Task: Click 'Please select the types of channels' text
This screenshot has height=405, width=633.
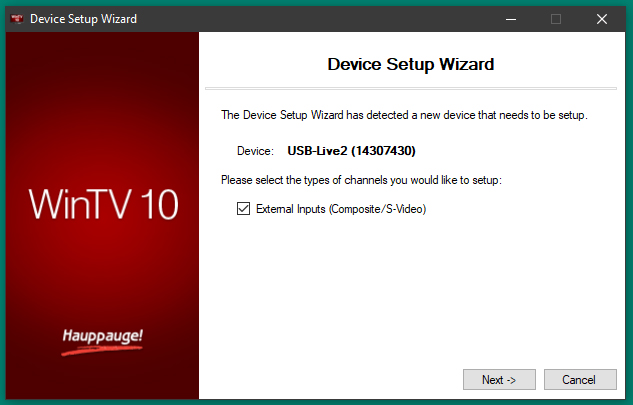Action: point(361,180)
